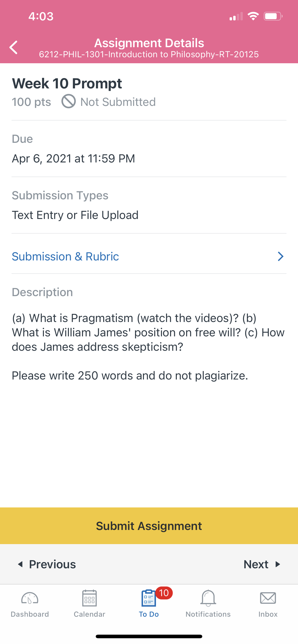
Task: Tap the To Do clipboard icon
Action: (149, 598)
